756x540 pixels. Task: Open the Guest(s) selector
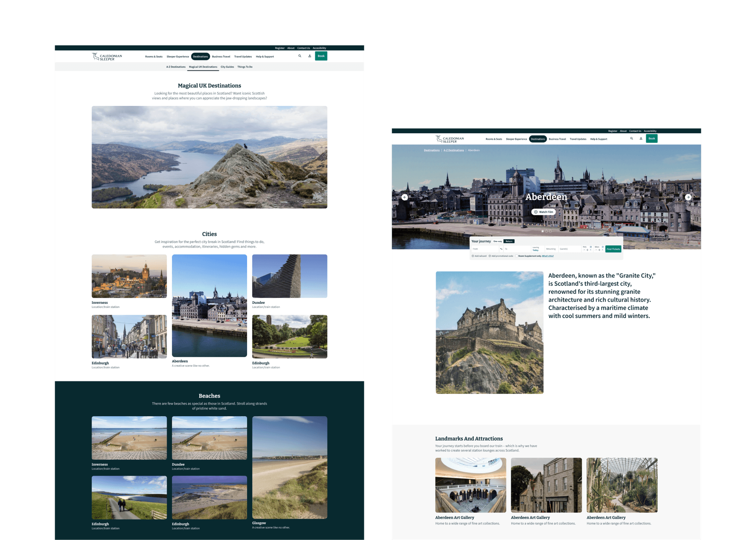570,249
